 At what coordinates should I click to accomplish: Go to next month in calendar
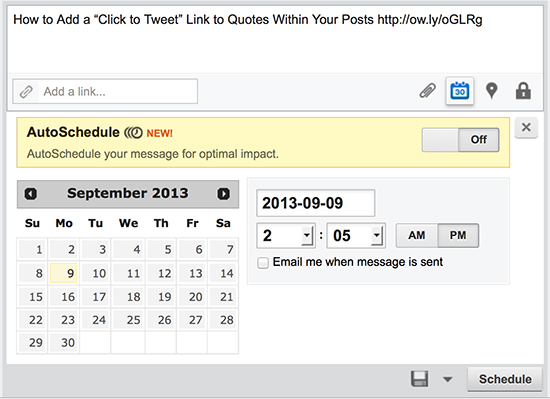pyautogui.click(x=223, y=194)
